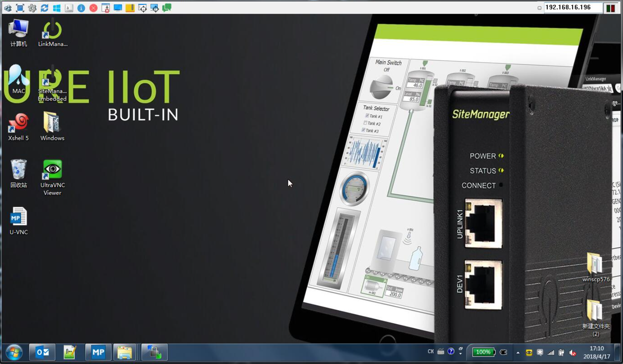
Task: Click the asterisk speech bubble tray icon
Action: point(540,352)
